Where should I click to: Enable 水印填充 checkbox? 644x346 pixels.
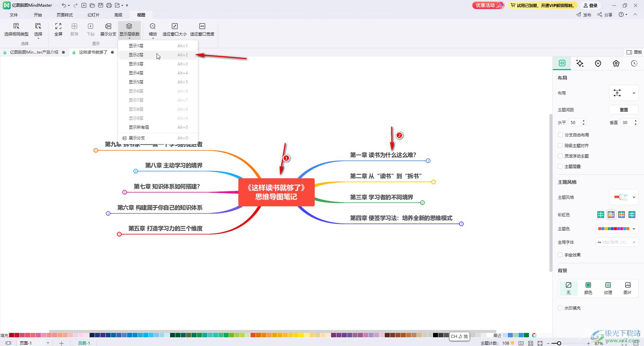click(x=560, y=308)
